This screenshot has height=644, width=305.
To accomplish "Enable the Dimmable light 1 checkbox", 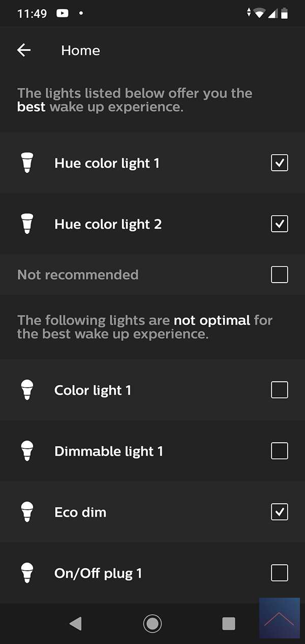I will pyautogui.click(x=280, y=451).
